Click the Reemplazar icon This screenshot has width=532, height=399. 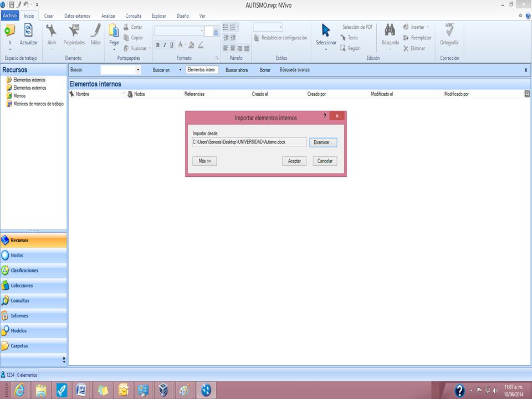tap(406, 38)
